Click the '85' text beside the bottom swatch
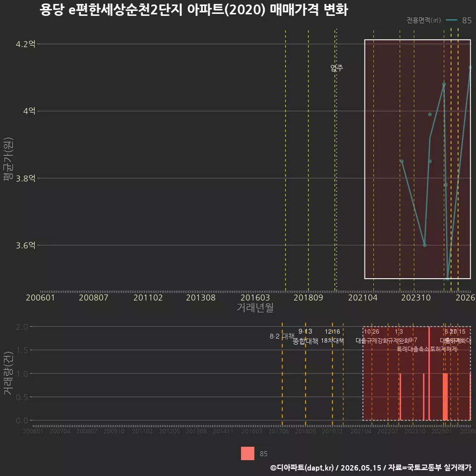 coord(263,454)
